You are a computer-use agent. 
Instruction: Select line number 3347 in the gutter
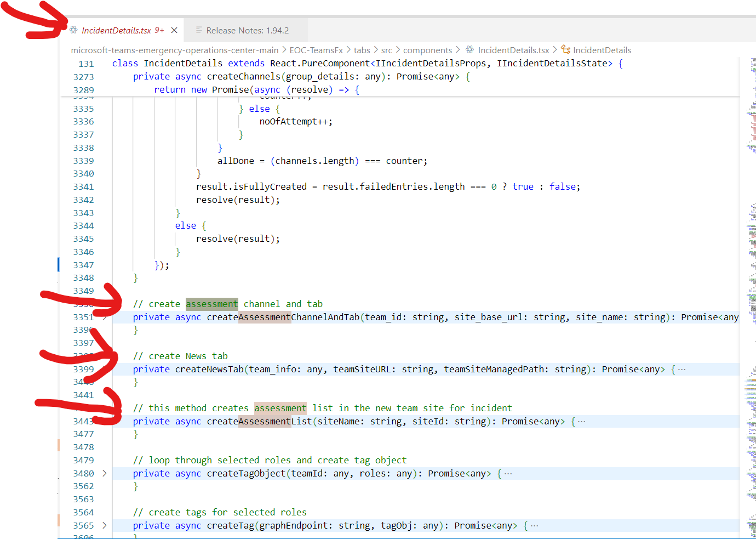click(x=83, y=265)
